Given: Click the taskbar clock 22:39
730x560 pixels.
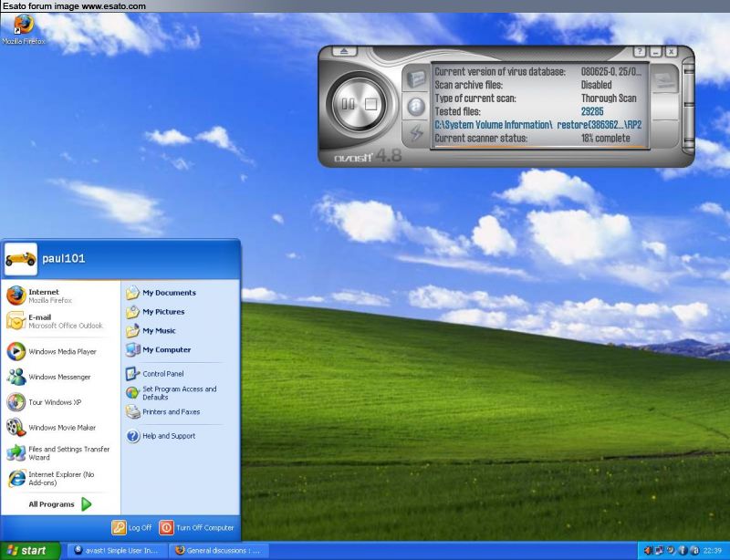Looking at the screenshot, I should [x=713, y=551].
